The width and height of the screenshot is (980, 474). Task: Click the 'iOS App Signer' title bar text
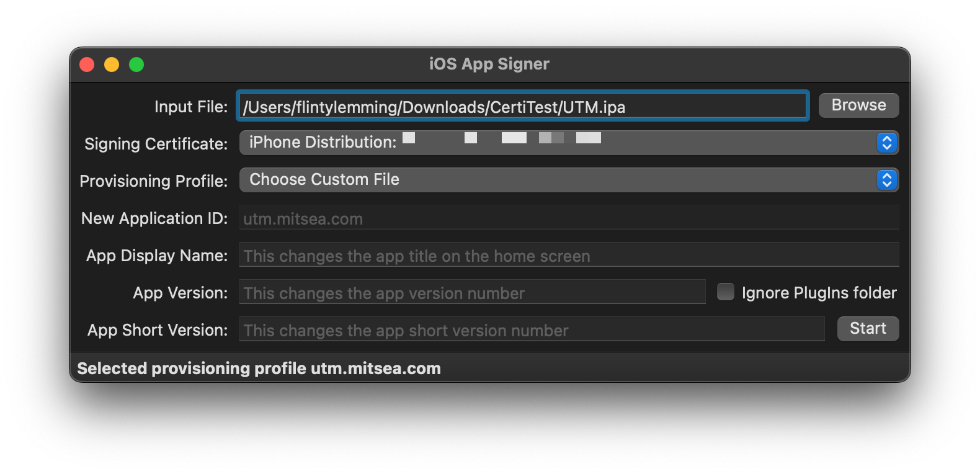click(x=489, y=65)
